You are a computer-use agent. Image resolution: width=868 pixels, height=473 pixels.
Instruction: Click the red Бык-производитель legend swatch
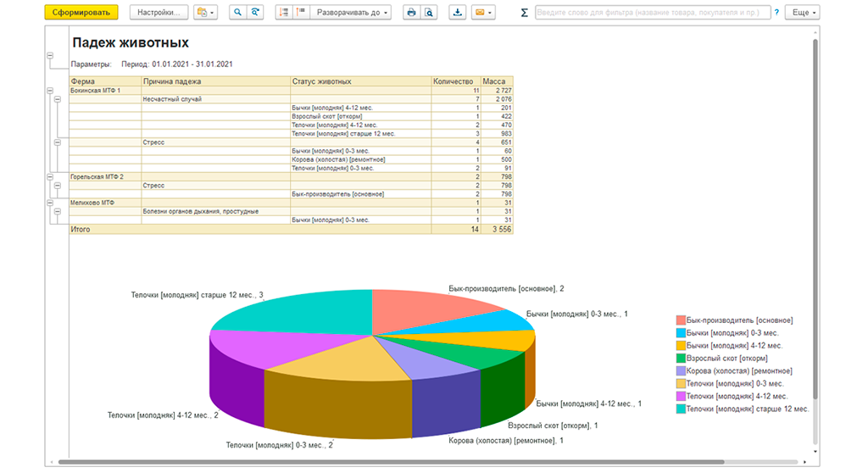pyautogui.click(x=681, y=320)
